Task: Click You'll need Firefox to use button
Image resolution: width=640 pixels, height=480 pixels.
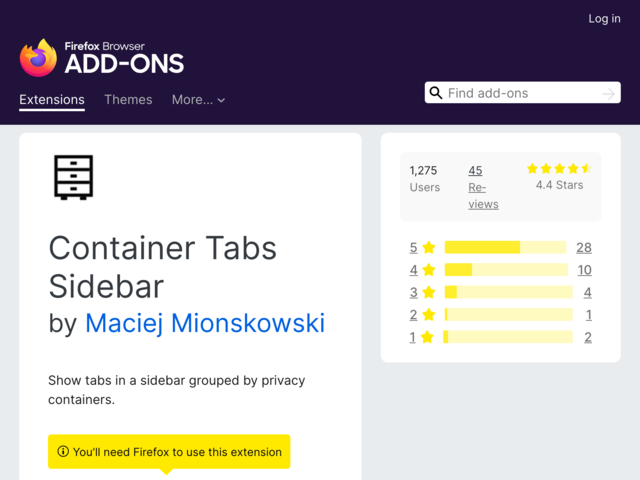Action: (x=169, y=451)
